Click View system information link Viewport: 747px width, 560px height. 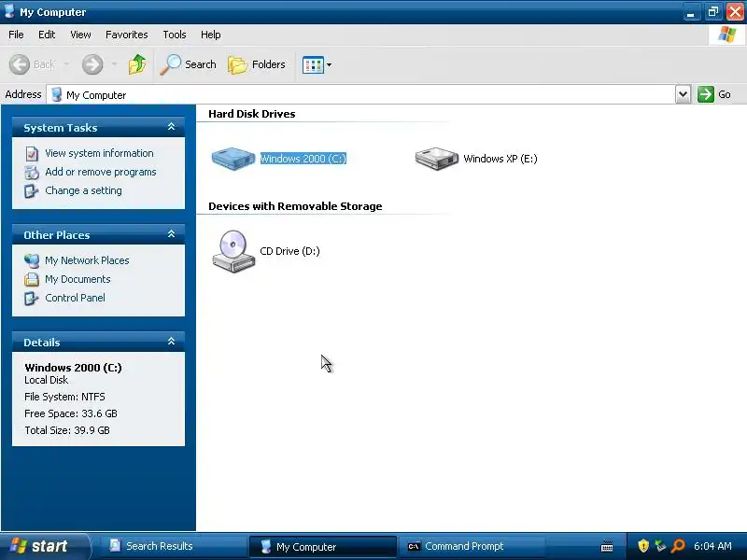click(x=99, y=153)
